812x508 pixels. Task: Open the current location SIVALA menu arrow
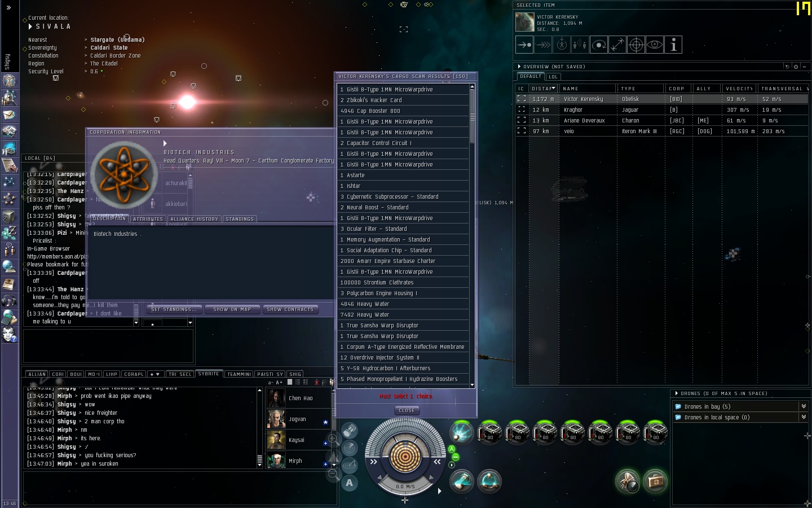point(30,27)
